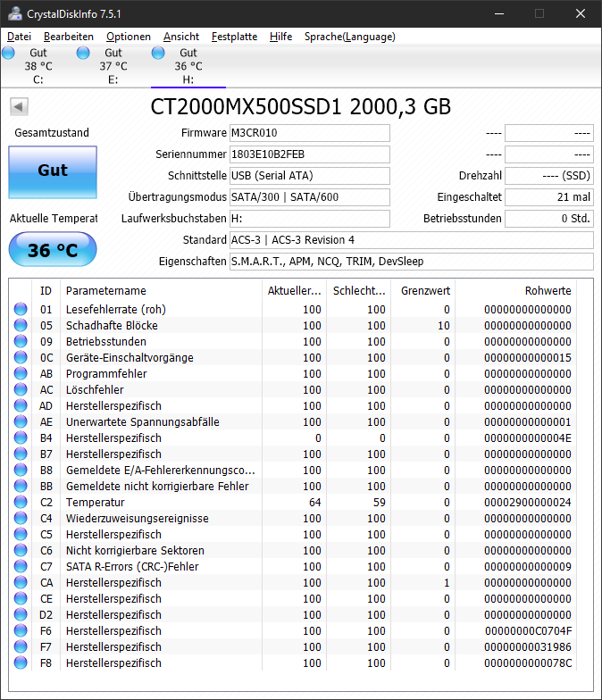Click the Betriebsstunden value 0 Std.

(x=548, y=219)
